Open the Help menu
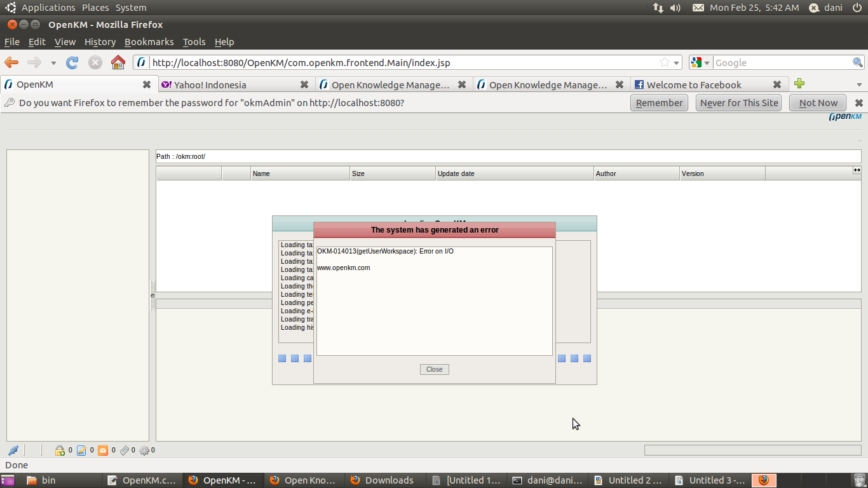Viewport: 868px width, 488px height. tap(224, 42)
